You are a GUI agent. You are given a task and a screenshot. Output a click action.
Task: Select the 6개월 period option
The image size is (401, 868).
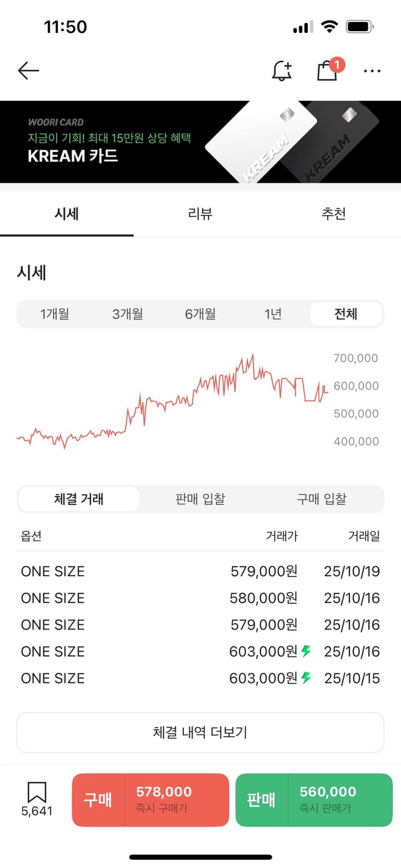(200, 314)
